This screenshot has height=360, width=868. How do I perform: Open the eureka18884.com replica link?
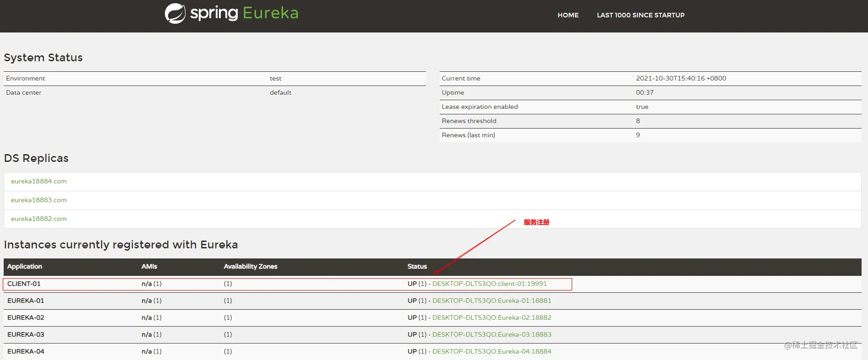(x=39, y=181)
